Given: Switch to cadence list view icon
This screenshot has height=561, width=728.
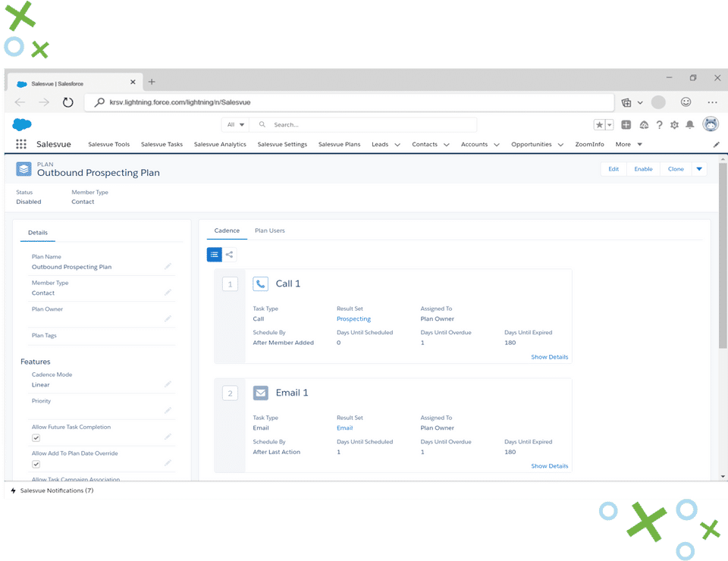Looking at the screenshot, I should click(214, 254).
